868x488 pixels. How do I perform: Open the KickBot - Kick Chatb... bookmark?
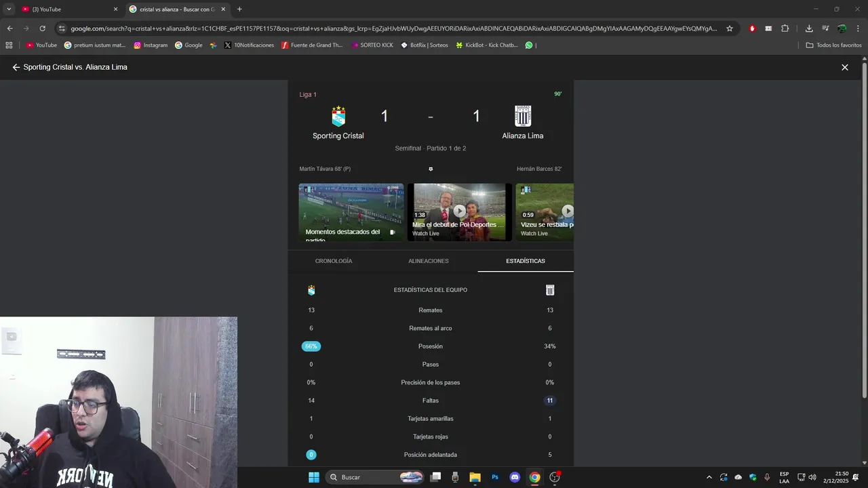coord(487,45)
